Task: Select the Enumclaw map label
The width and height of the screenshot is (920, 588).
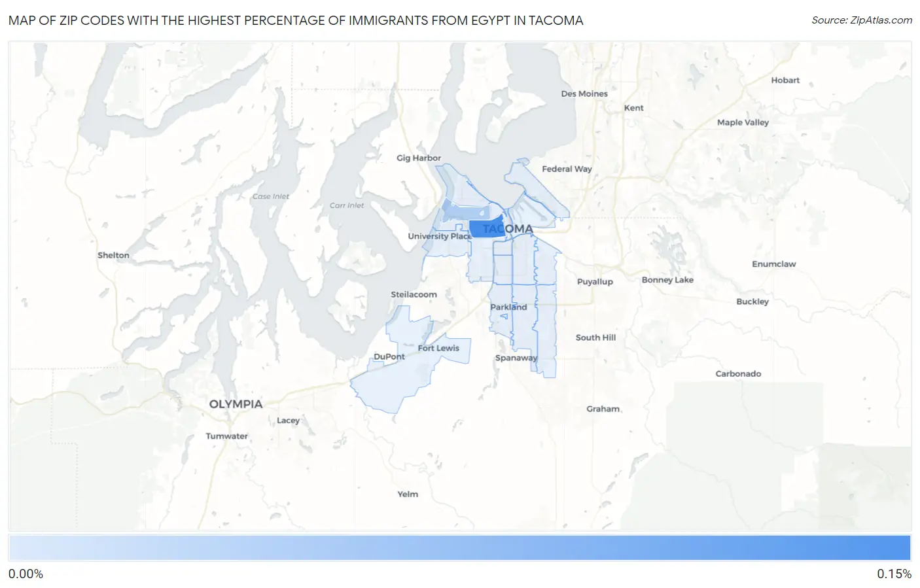Action: (773, 264)
